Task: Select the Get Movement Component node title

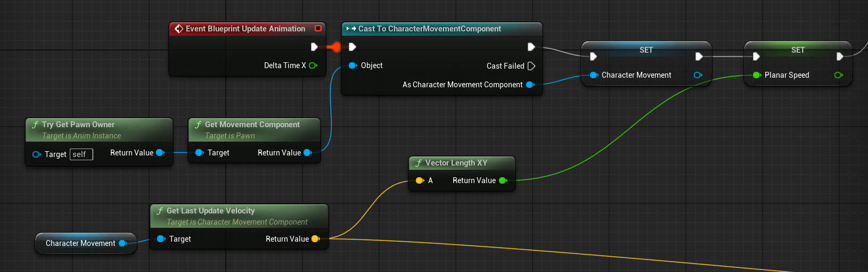Action: tap(252, 125)
